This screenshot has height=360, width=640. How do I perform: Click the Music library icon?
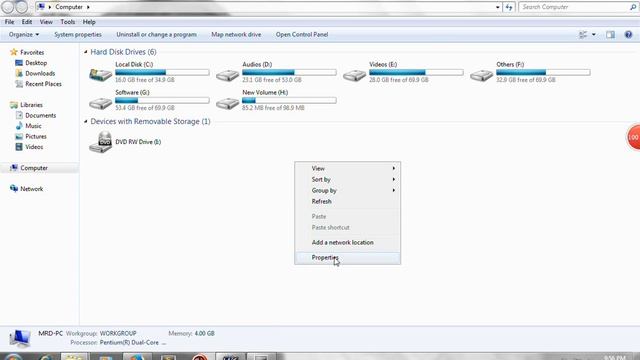click(x=19, y=126)
